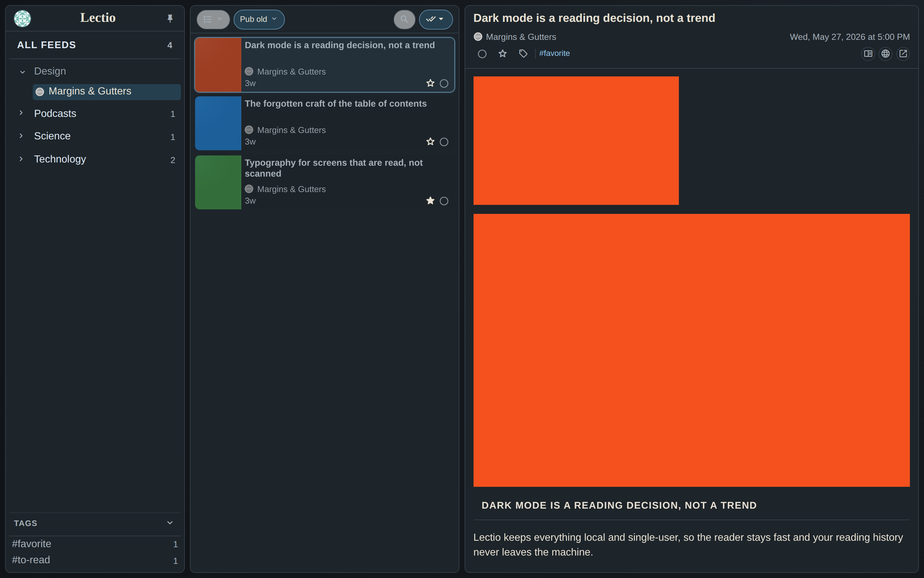Viewport: 924px width, 578px height.
Task: Toggle read circle of Typography article
Action: coord(444,201)
